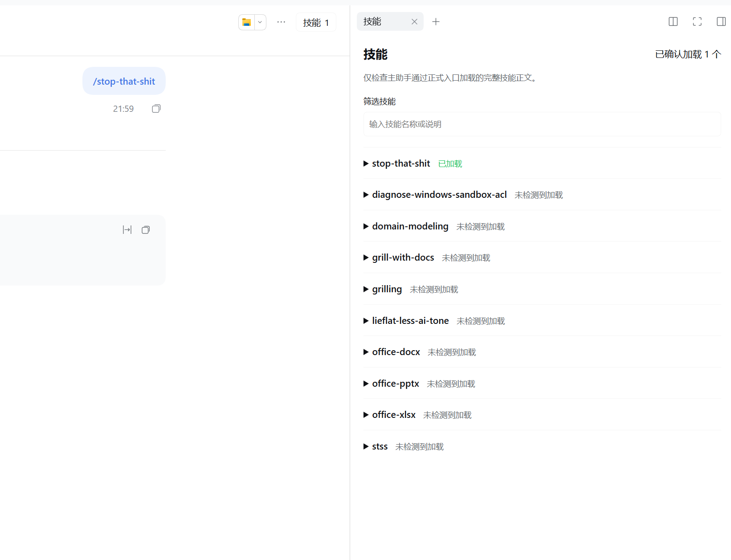Open dropdown arrow next to folder icon

(260, 22)
